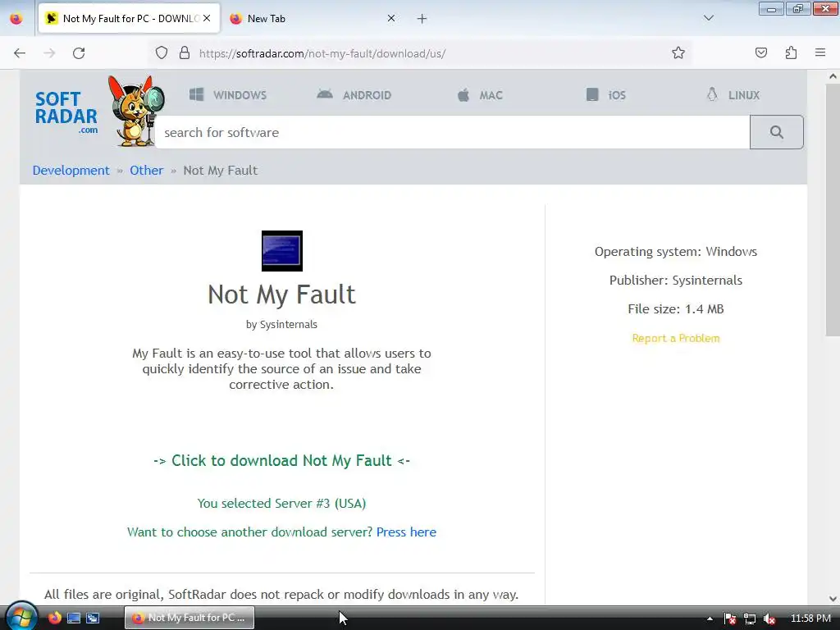Open the Windows Start orb
Image resolution: width=840 pixels, height=630 pixels.
pyautogui.click(x=21, y=617)
